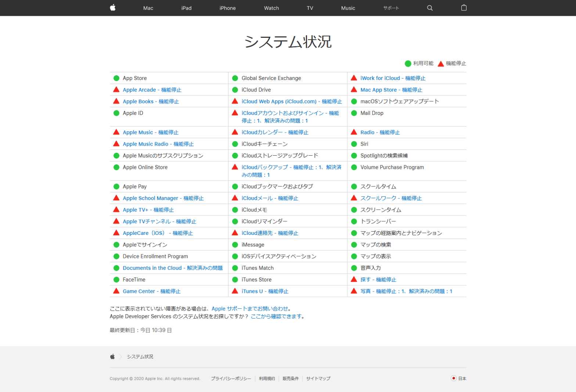Screen dimensions: 576x392
Task: Click the red triangle beside Apple School Manager
Action: pos(116,198)
